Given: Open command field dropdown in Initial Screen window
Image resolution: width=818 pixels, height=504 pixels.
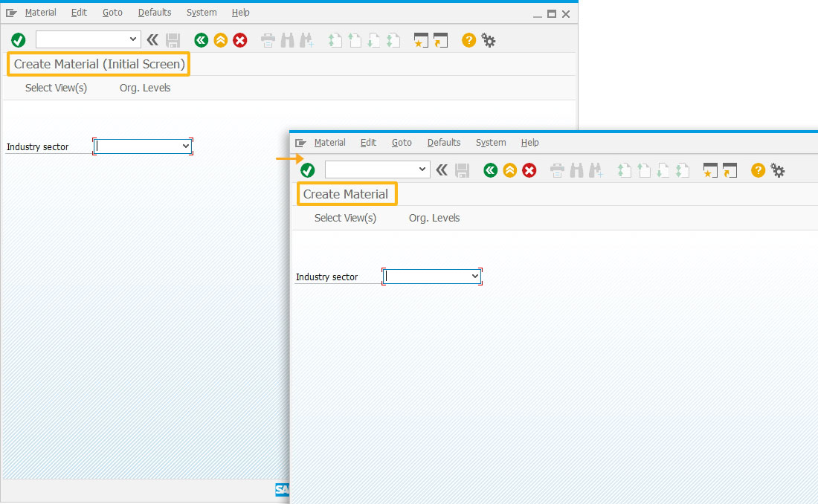Looking at the screenshot, I should click(132, 39).
